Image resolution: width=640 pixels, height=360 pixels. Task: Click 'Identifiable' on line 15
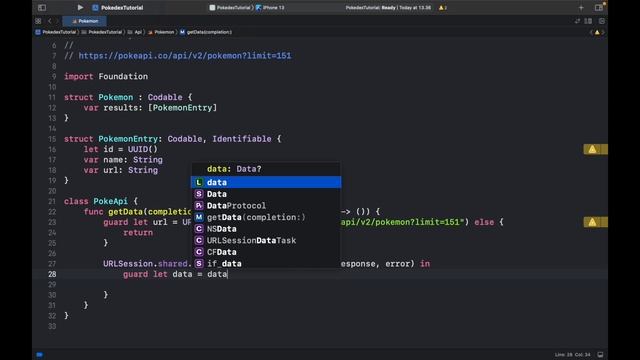click(242, 139)
